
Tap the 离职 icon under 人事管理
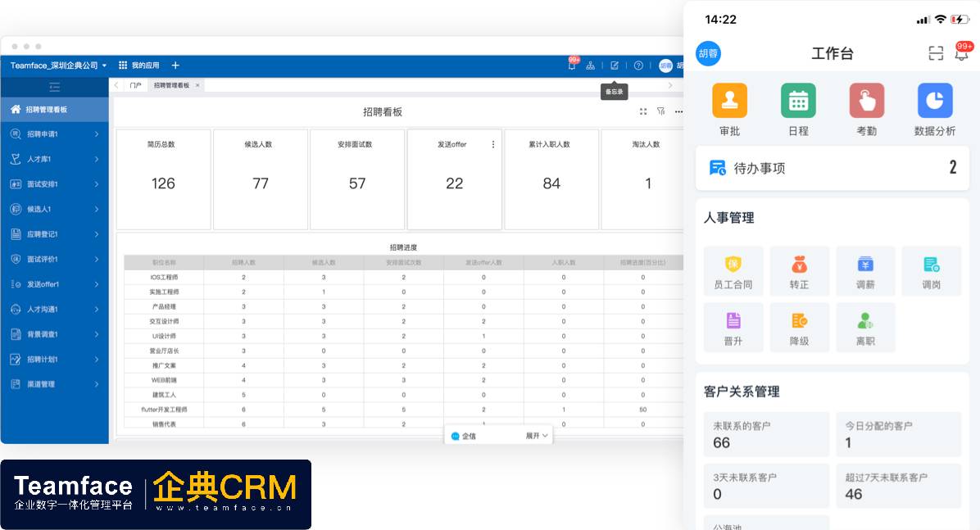pyautogui.click(x=865, y=320)
